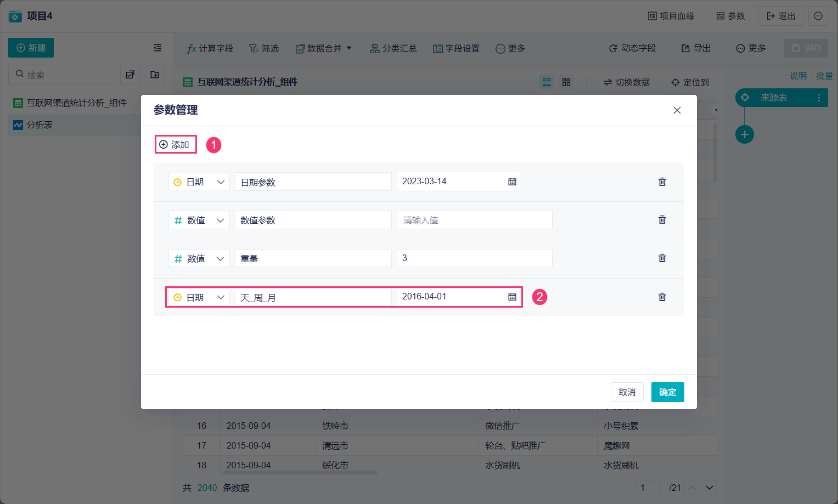The image size is (838, 504).
Task: Edit the 重量 parameter name field
Action: (x=313, y=258)
